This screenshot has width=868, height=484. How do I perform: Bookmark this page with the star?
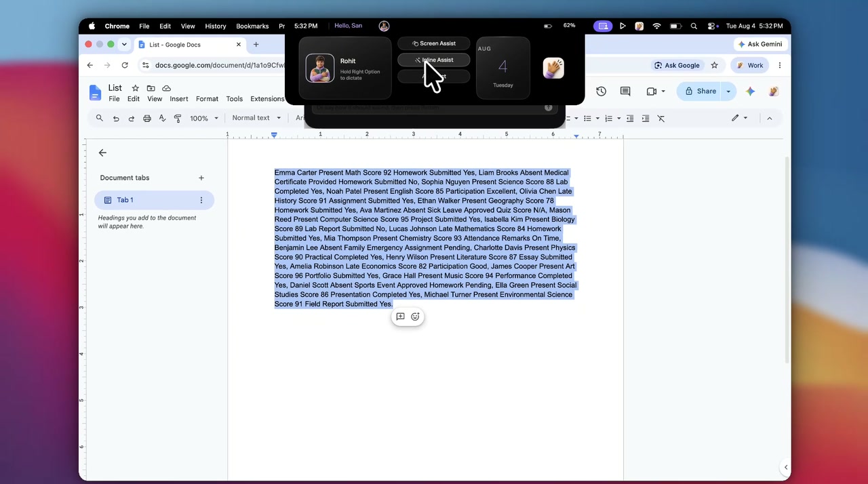tap(714, 65)
